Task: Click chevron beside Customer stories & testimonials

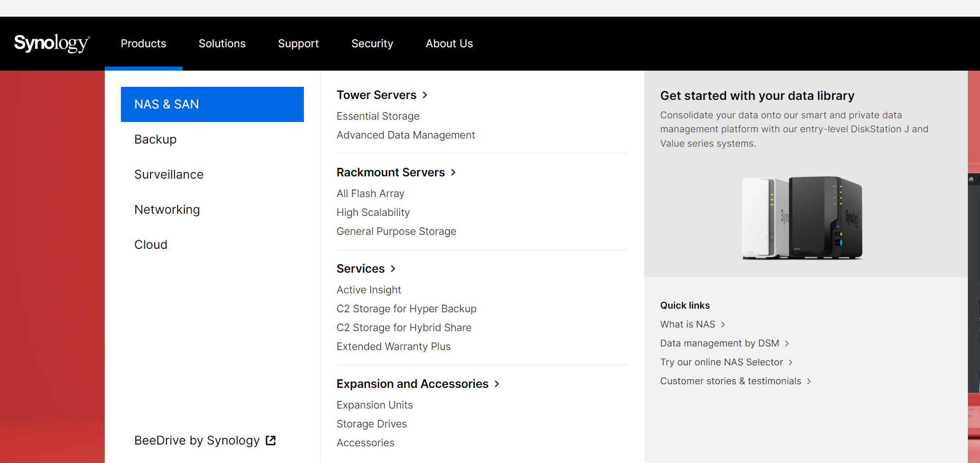Action: [x=809, y=381]
